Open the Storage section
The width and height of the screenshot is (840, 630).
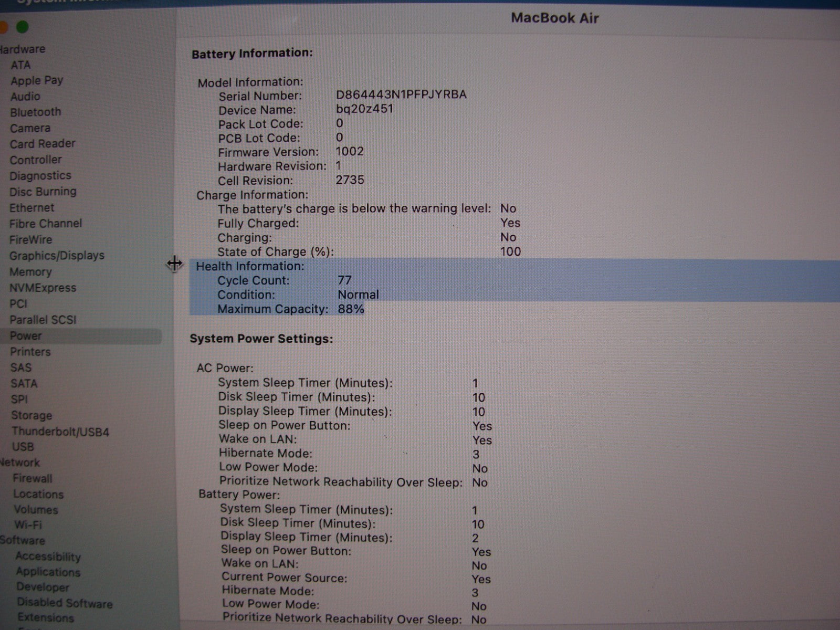pyautogui.click(x=31, y=415)
